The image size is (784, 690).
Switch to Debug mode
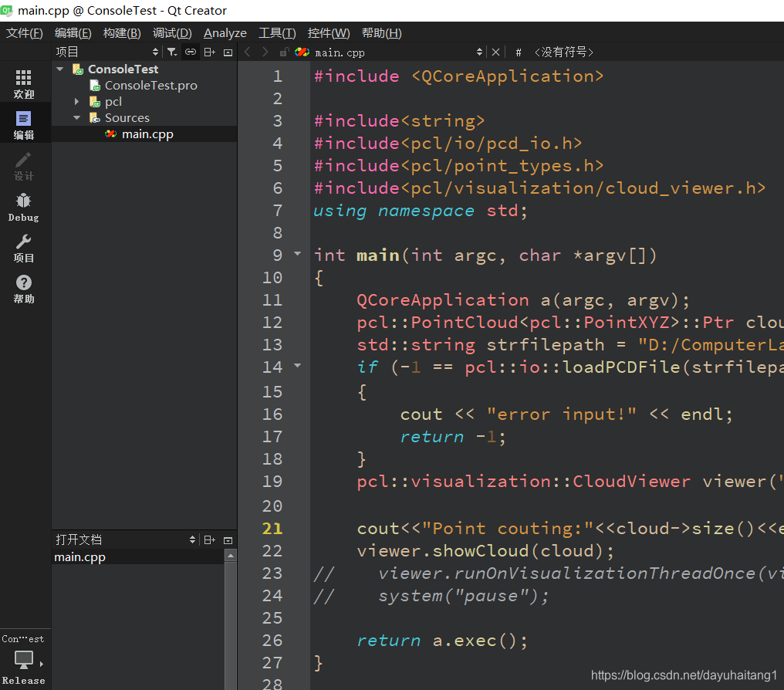(x=23, y=207)
